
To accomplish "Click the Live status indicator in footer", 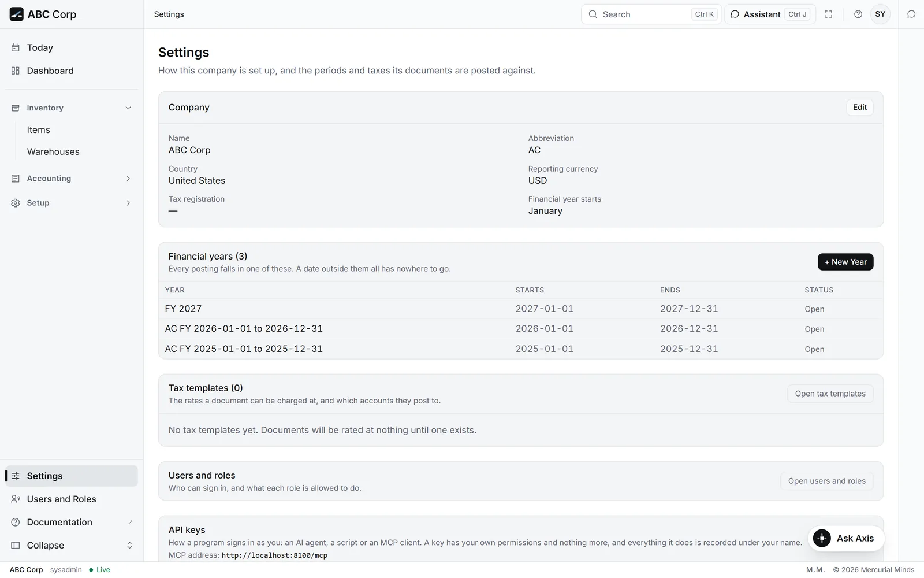I will [x=99, y=570].
